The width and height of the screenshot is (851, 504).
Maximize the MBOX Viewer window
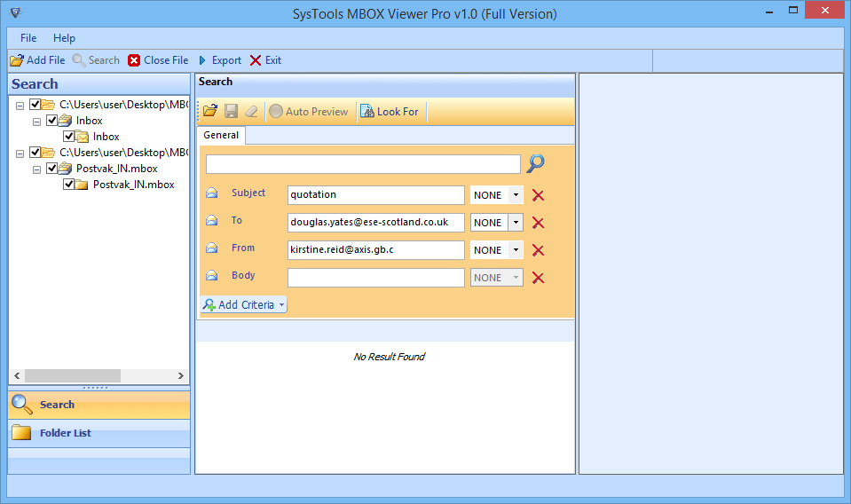(793, 11)
